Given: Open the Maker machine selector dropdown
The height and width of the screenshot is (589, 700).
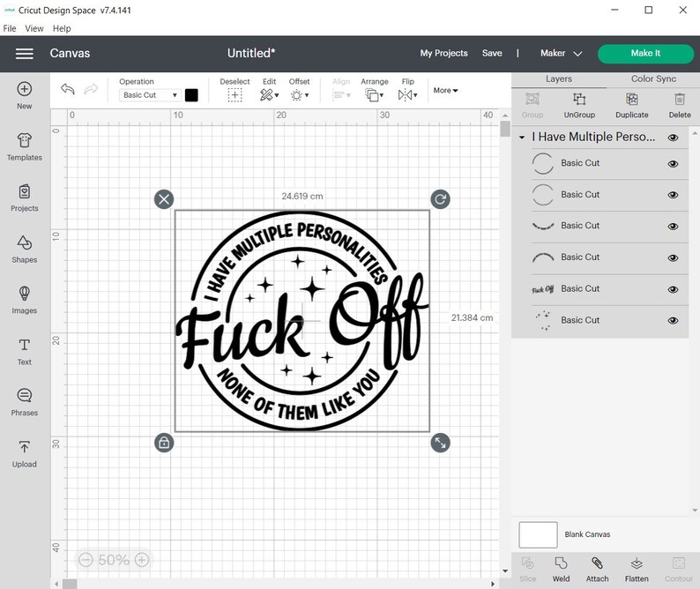Looking at the screenshot, I should pyautogui.click(x=562, y=53).
